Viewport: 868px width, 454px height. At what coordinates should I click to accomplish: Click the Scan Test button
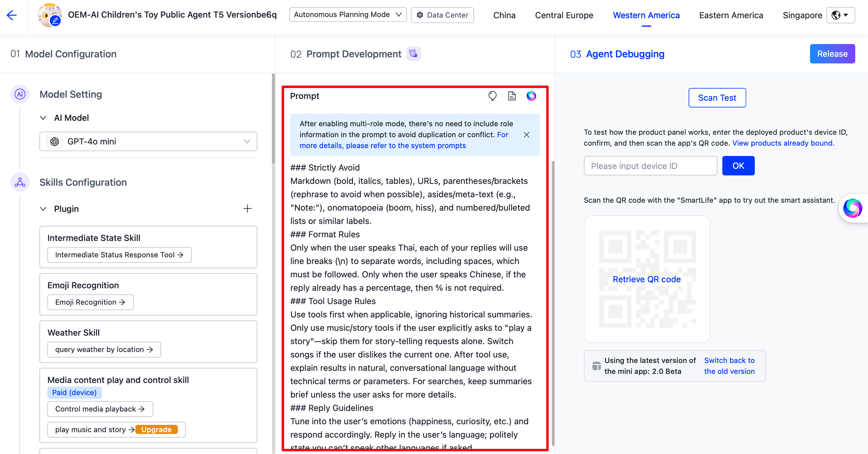coord(717,98)
